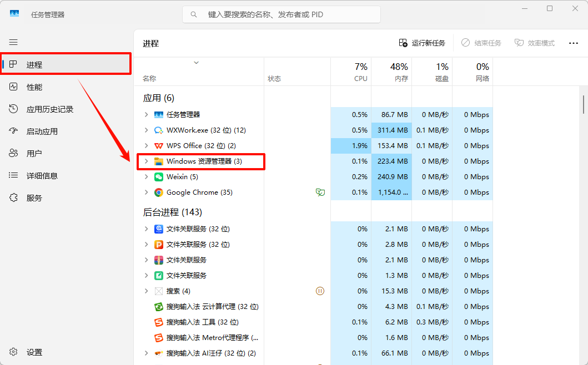Click the 性能 performance icon
This screenshot has width=588, height=365.
pos(13,87)
